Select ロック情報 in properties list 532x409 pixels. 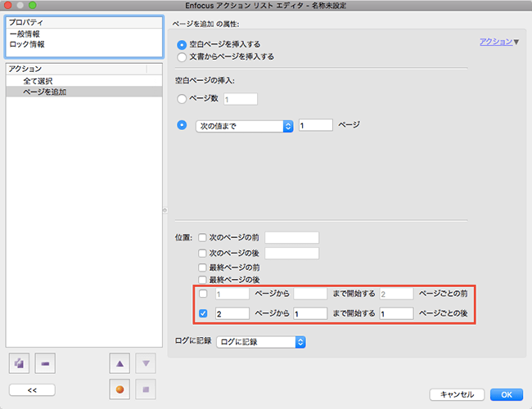point(27,44)
